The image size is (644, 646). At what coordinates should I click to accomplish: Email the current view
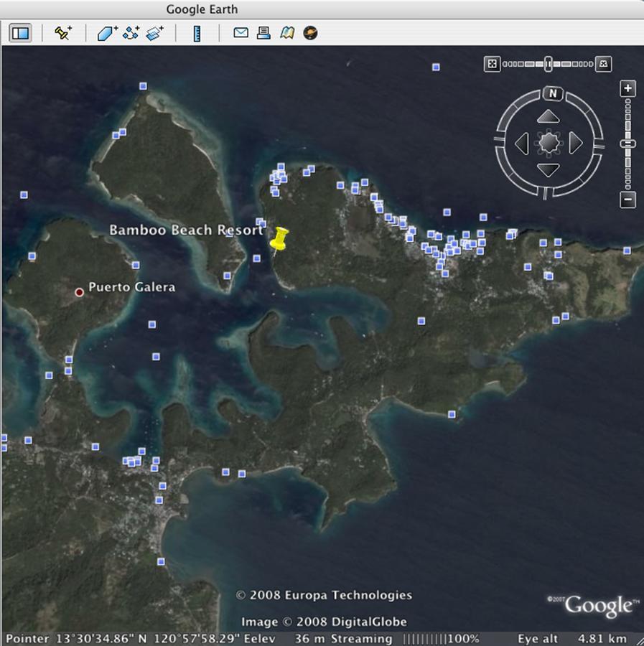[241, 32]
